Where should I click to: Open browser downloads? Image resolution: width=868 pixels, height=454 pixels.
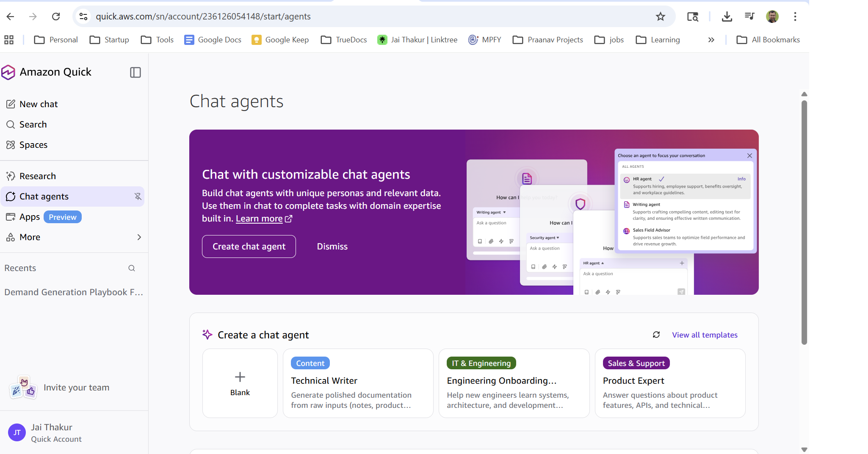(x=727, y=16)
